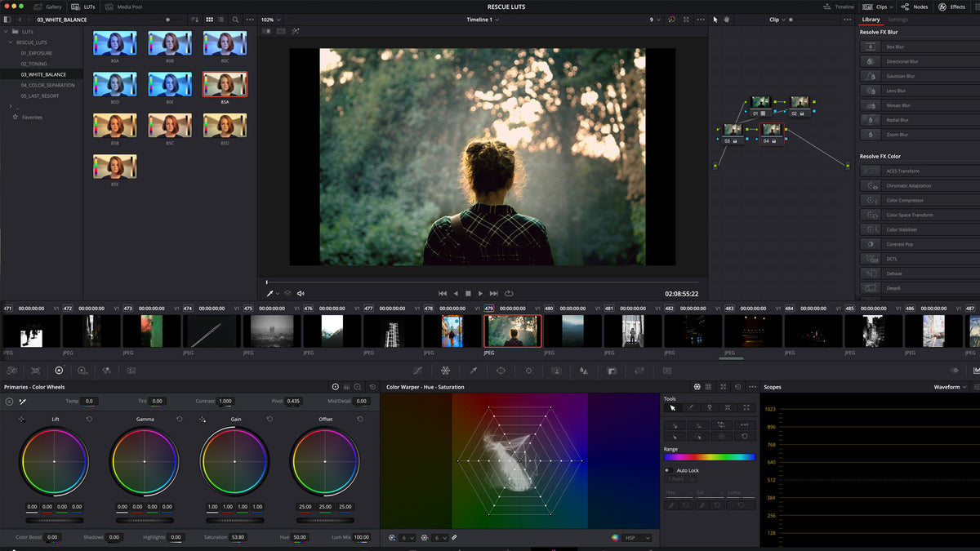
Task: Edit the Saturation value field
Action: (238, 537)
